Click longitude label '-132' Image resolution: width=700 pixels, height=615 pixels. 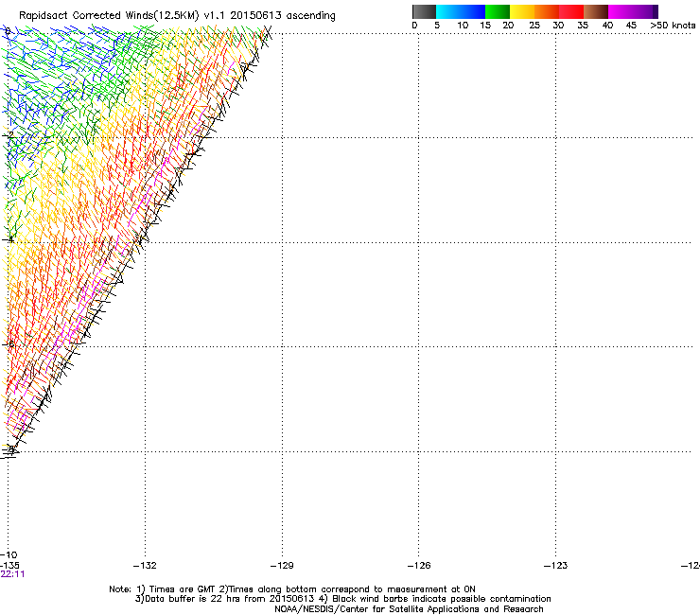click(145, 566)
